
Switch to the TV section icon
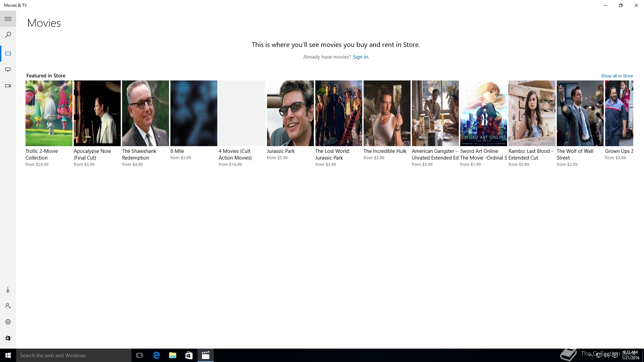click(8, 70)
